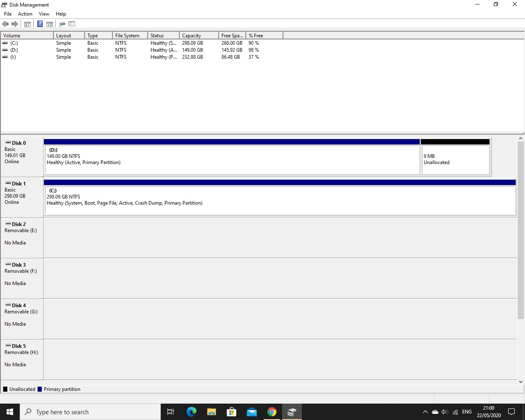Image resolution: width=525 pixels, height=420 pixels.
Task: Click the 'Removable (H:)' label under Disk 5
Action: [21, 352]
